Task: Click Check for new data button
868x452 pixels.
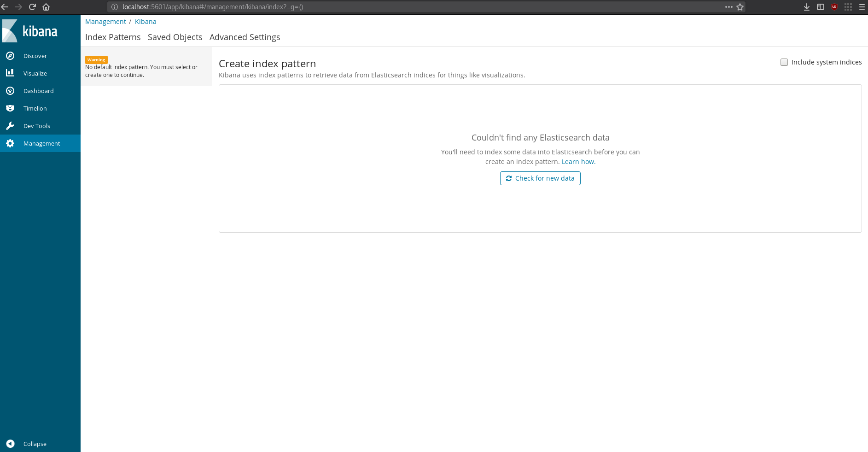Action: tap(540, 178)
